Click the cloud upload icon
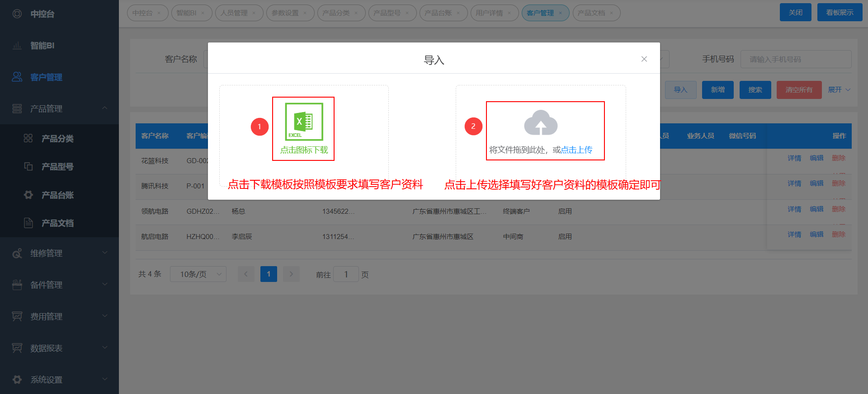This screenshot has height=394, width=868. (x=541, y=123)
